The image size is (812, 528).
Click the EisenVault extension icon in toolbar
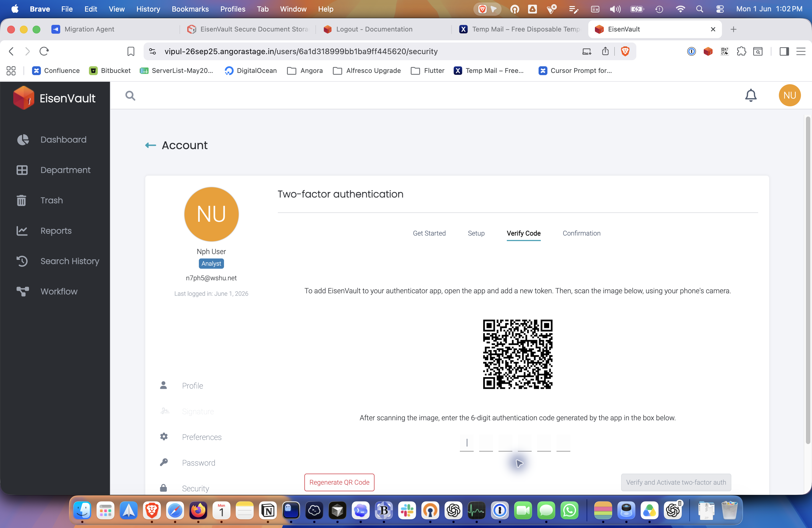(708, 51)
